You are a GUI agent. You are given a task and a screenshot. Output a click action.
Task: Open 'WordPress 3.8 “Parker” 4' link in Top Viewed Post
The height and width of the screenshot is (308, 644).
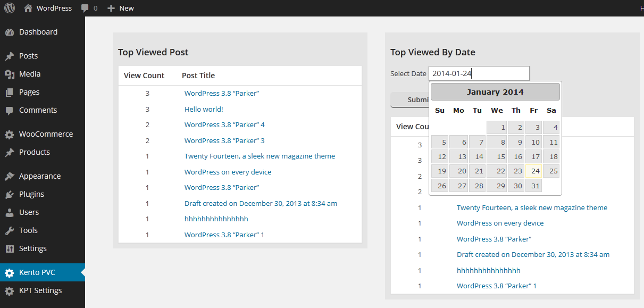[x=224, y=125]
